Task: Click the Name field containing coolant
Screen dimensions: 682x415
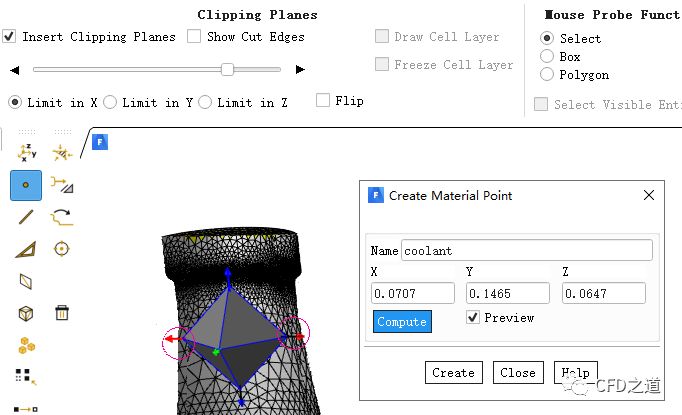Action: (527, 250)
